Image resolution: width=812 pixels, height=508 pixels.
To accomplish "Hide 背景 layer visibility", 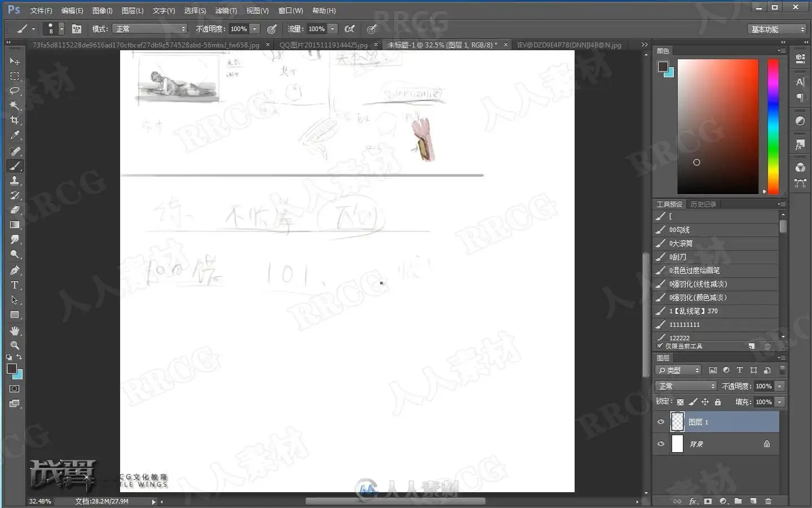I will coord(661,444).
